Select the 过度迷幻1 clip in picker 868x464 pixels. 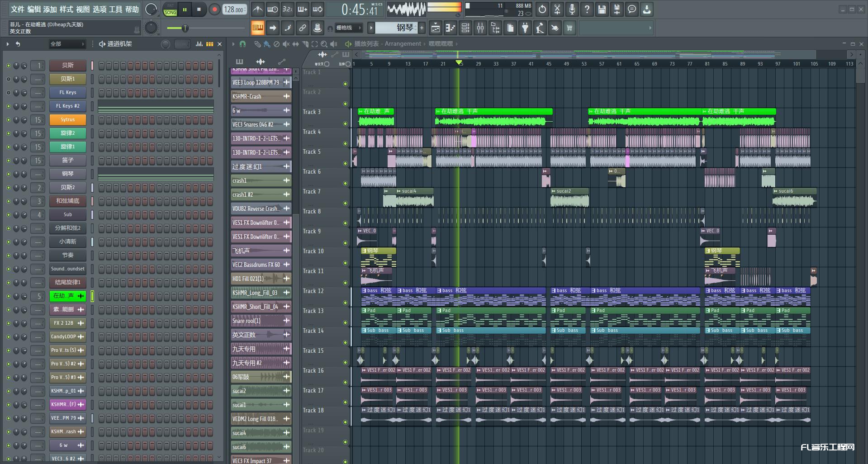point(261,167)
